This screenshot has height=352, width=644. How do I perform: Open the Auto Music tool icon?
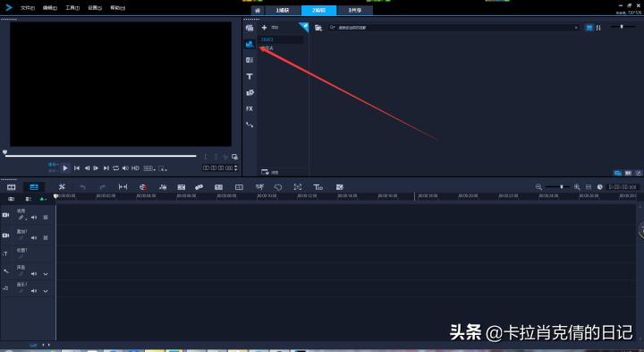coord(181,187)
